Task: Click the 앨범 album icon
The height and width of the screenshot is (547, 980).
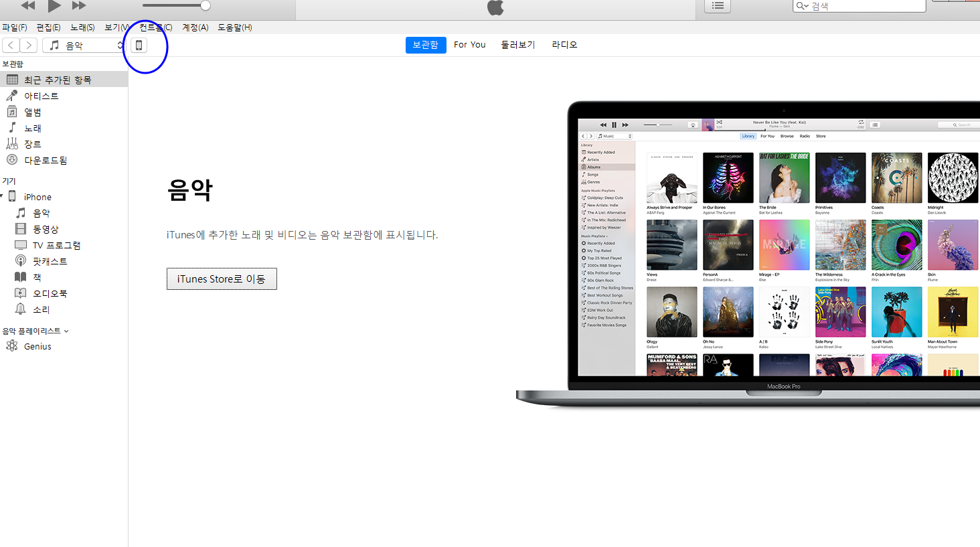Action: (12, 112)
